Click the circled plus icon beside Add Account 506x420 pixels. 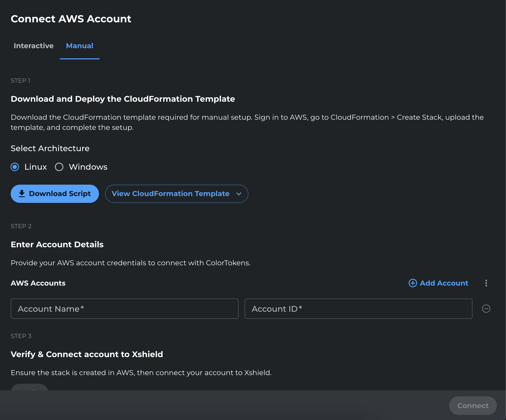[413, 283]
